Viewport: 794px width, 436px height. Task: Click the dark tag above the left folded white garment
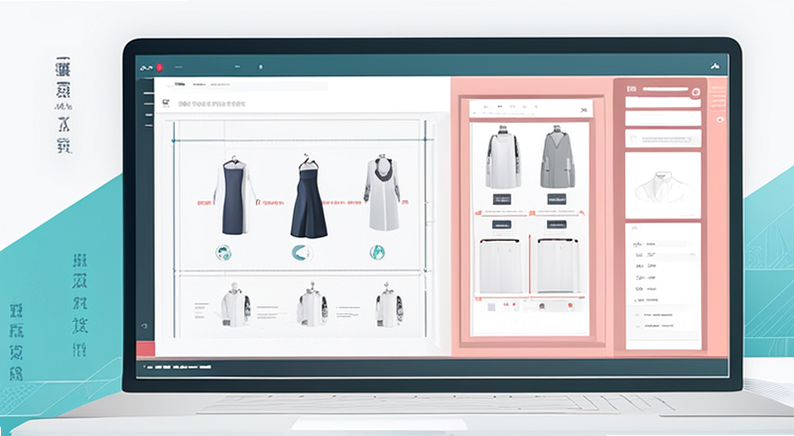click(501, 224)
